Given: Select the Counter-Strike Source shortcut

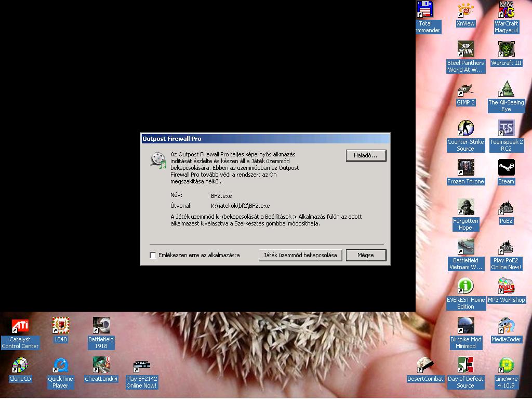Looking at the screenshot, I should point(465,129).
